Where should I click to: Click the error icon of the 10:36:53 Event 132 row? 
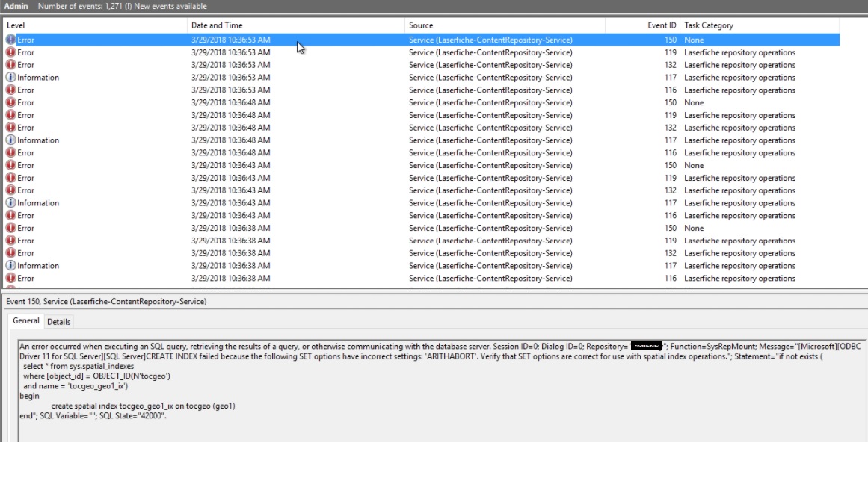click(x=10, y=65)
